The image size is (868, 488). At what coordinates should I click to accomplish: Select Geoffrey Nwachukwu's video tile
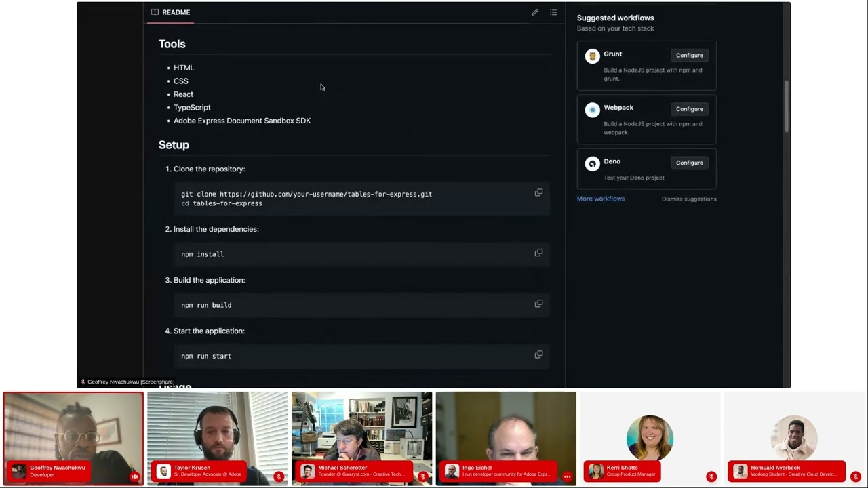pos(73,439)
